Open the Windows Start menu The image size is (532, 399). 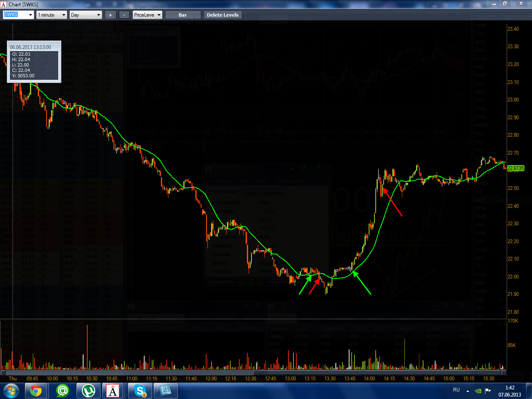pos(11,391)
